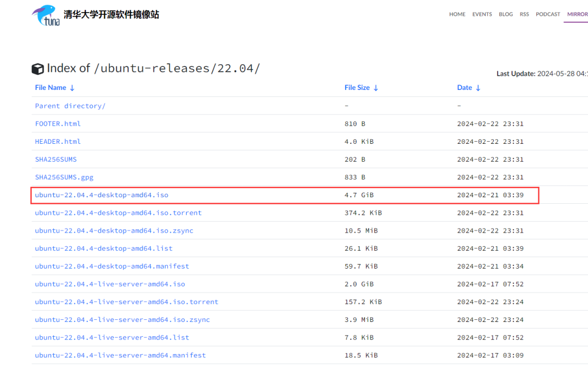Open the BLOG nav link
588x371 pixels.
pos(506,14)
